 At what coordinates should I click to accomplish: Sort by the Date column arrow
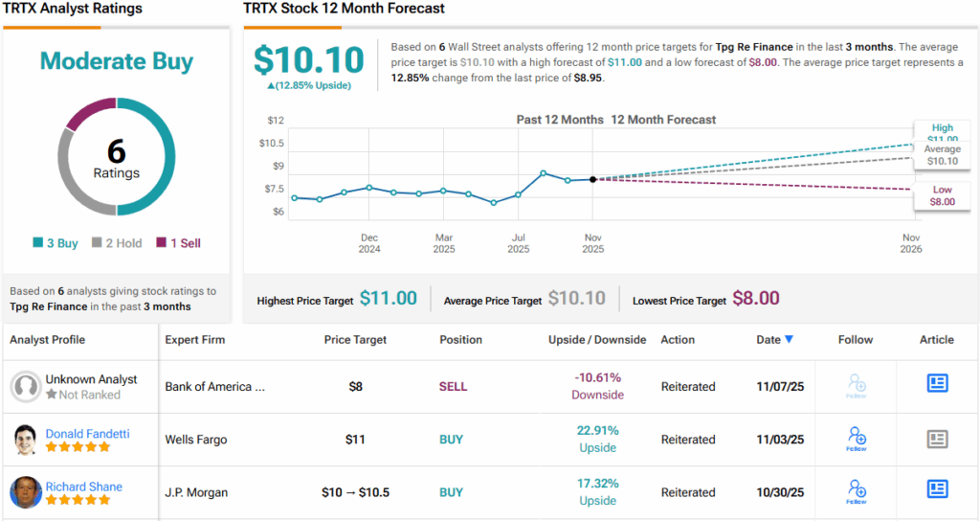coord(789,340)
